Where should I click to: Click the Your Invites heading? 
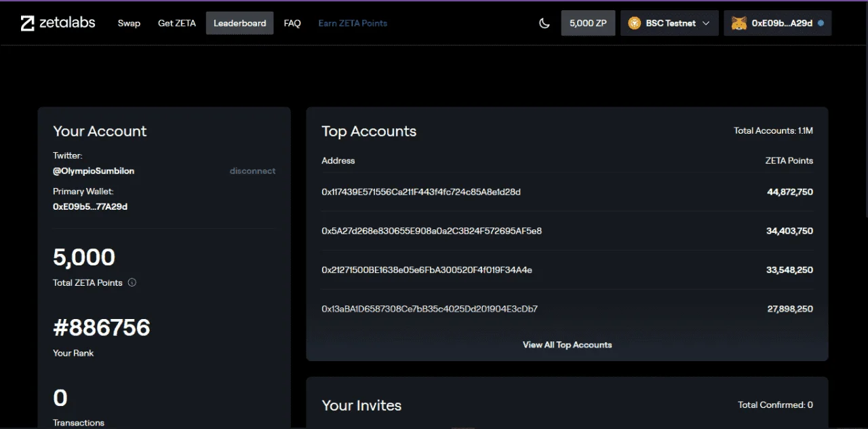pyautogui.click(x=361, y=405)
